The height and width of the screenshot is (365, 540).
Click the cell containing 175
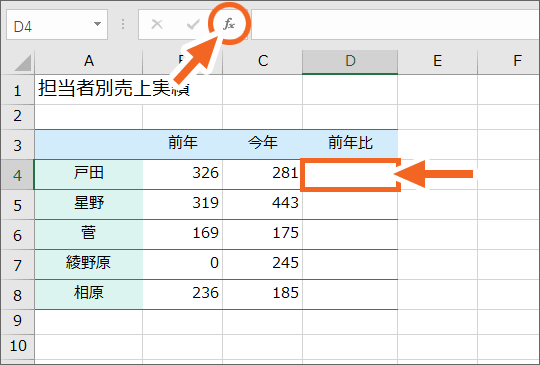click(262, 234)
